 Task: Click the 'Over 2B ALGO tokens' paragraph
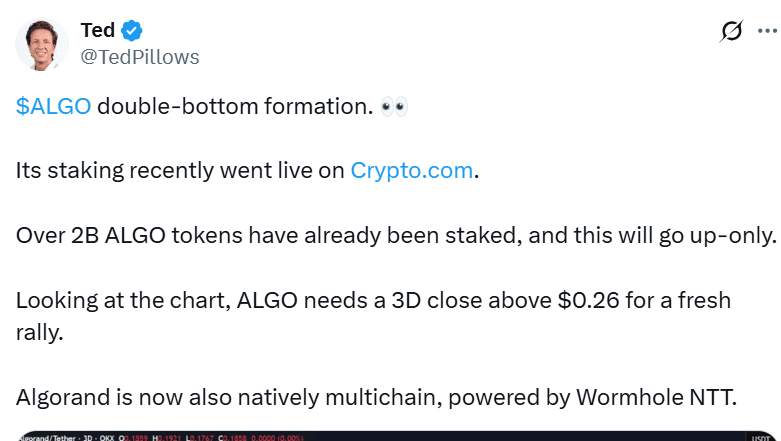(x=396, y=236)
